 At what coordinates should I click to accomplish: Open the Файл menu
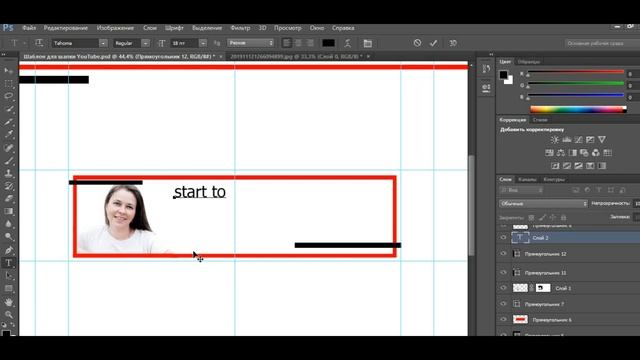pyautogui.click(x=29, y=28)
